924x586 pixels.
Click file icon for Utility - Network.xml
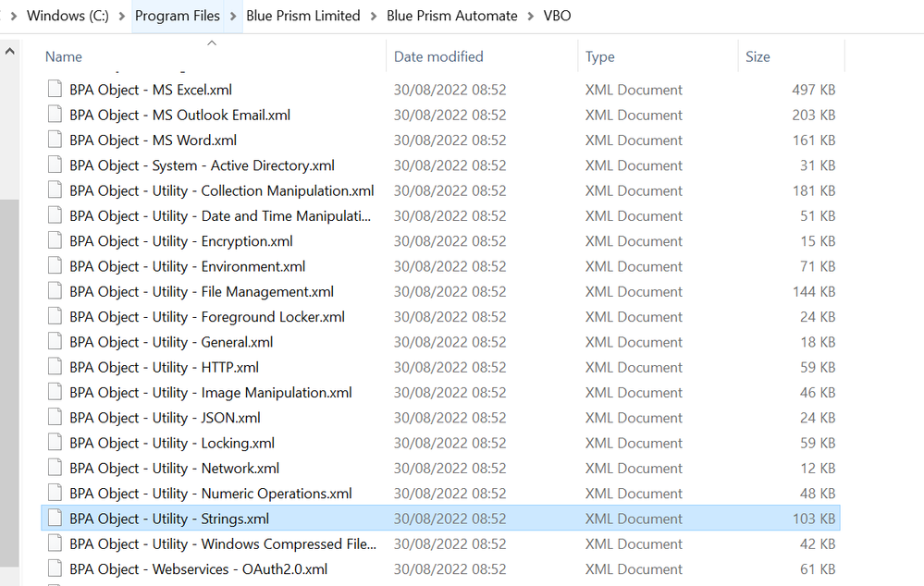pos(55,468)
